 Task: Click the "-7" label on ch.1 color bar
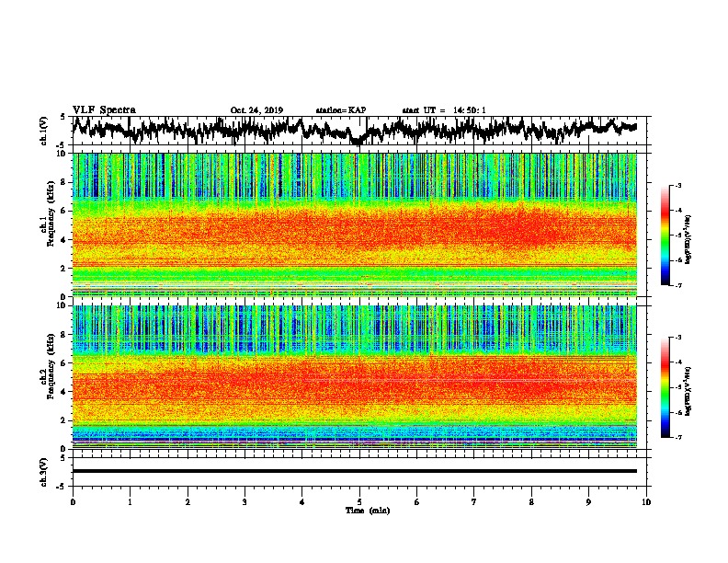coord(678,285)
